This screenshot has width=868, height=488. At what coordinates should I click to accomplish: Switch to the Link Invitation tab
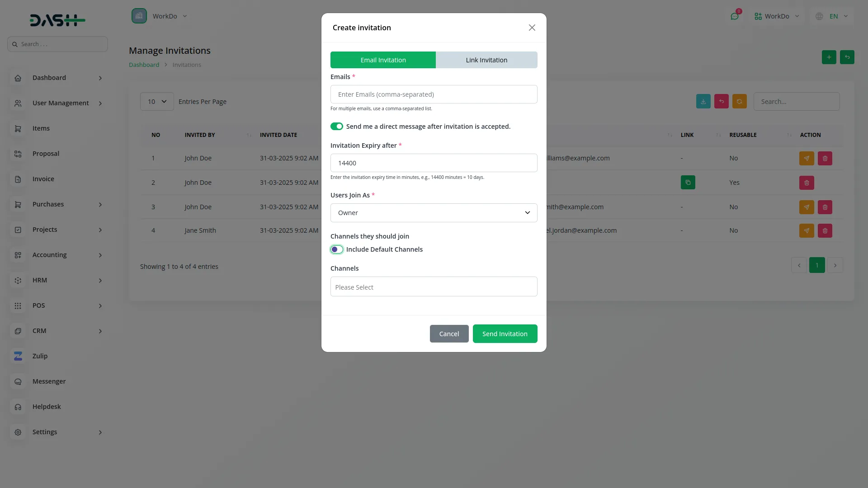coord(486,60)
